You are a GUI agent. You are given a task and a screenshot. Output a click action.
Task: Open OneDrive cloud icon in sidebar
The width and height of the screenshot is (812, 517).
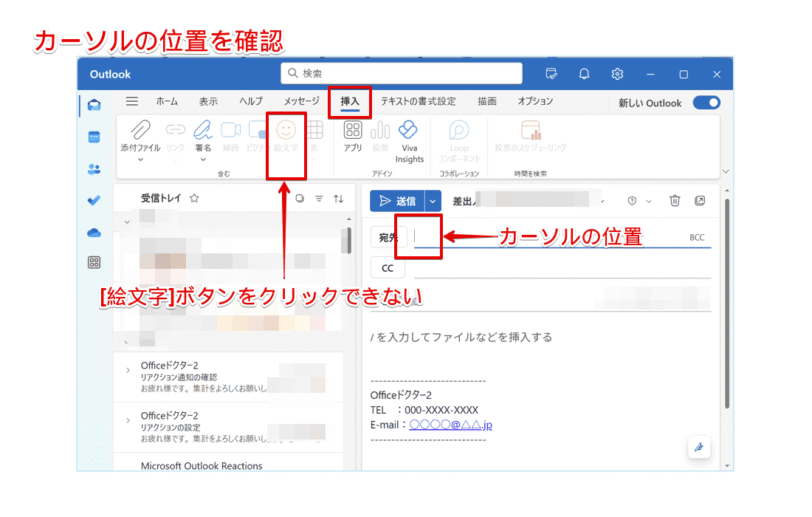pyautogui.click(x=94, y=233)
